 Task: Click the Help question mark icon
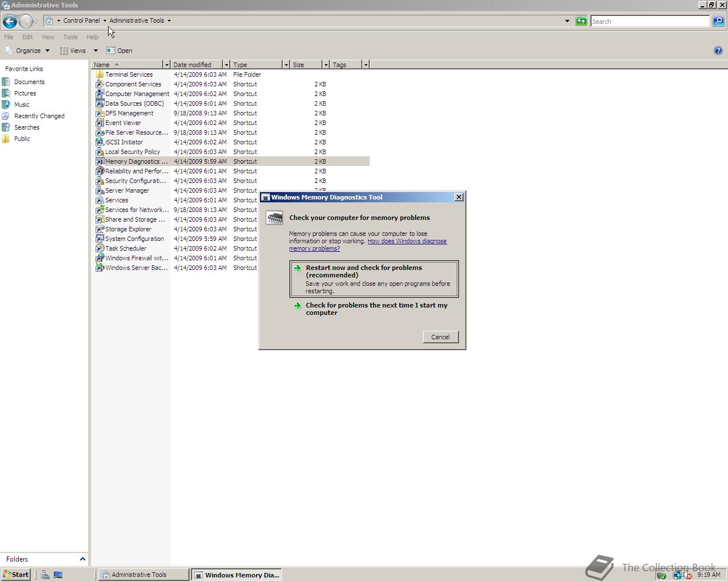tap(718, 51)
